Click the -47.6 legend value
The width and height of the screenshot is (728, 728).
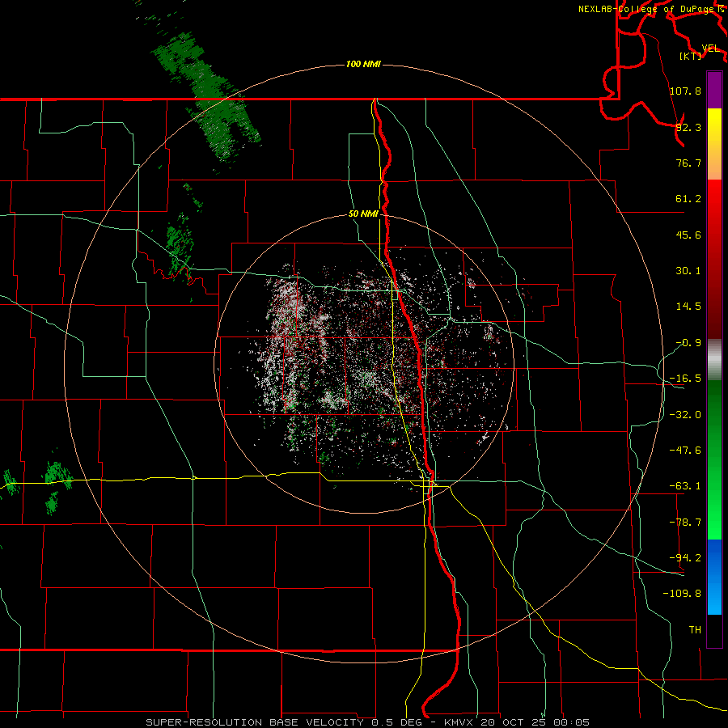coord(685,451)
